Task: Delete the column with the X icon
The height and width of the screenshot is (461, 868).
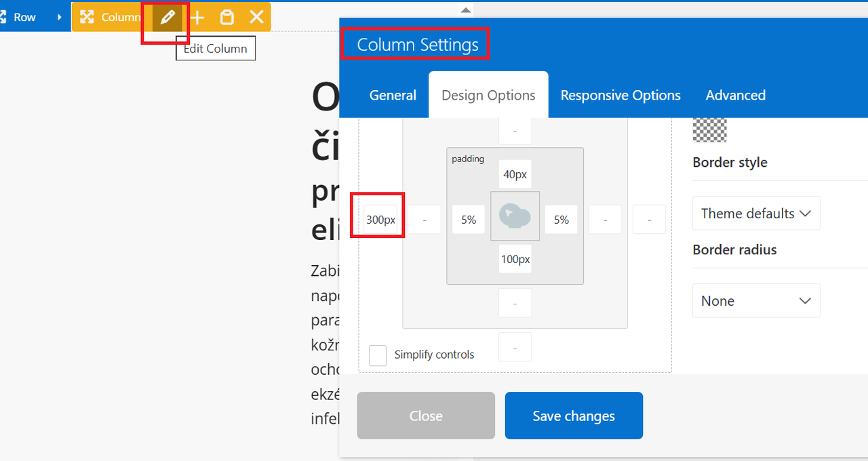Action: (x=256, y=18)
